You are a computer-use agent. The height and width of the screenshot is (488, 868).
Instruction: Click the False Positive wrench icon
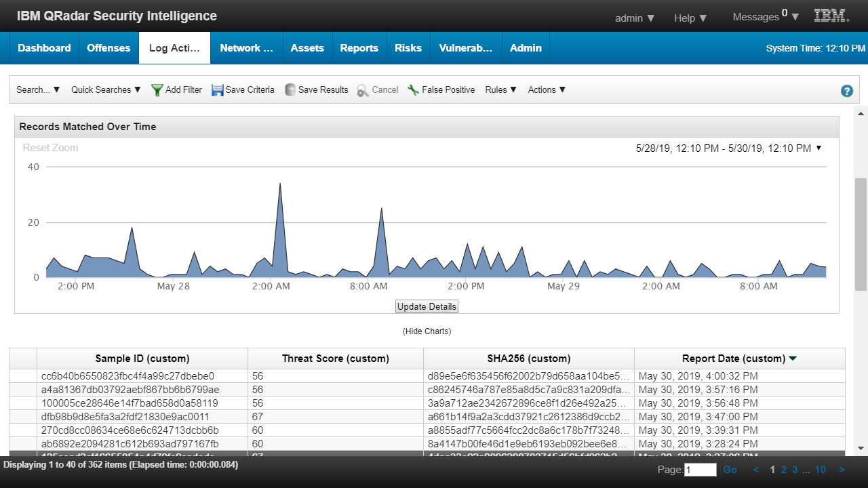413,90
